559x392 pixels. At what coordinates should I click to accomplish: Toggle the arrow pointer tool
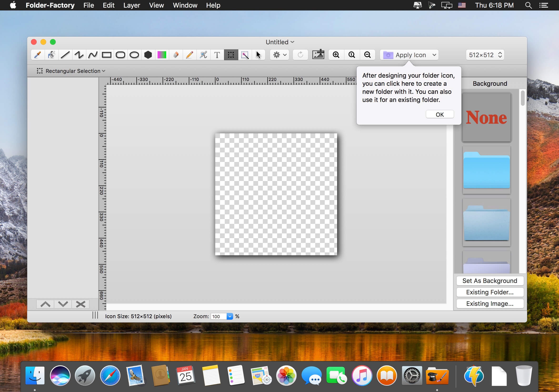[258, 55]
